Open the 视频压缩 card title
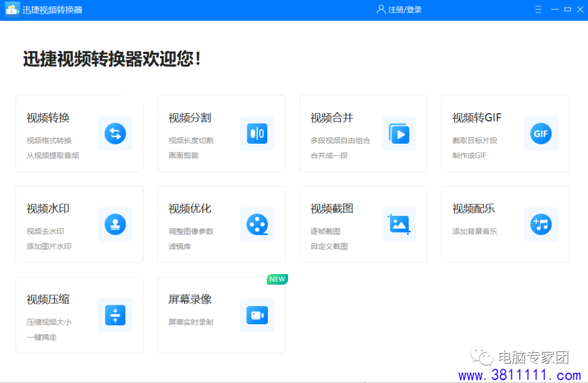The height and width of the screenshot is (383, 588). point(48,299)
